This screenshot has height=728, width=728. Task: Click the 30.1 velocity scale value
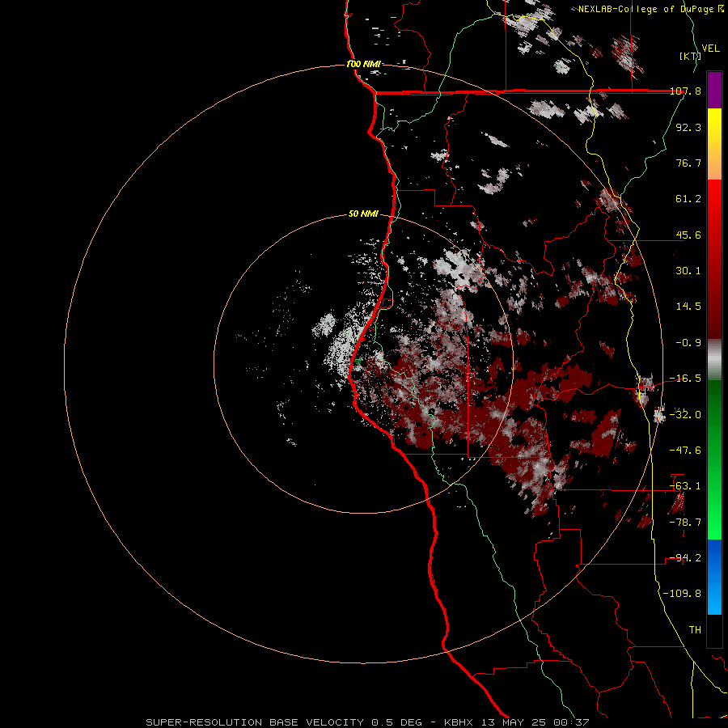[x=688, y=271]
